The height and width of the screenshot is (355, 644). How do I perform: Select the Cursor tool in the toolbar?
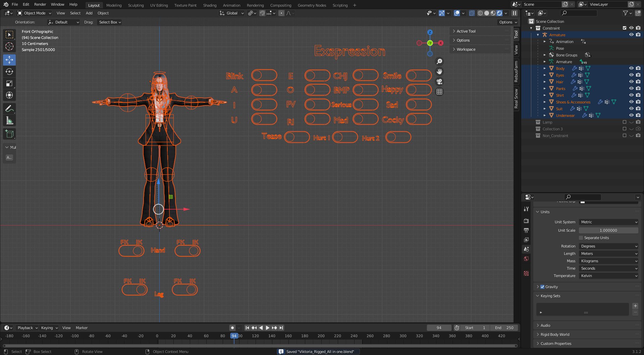[9, 46]
